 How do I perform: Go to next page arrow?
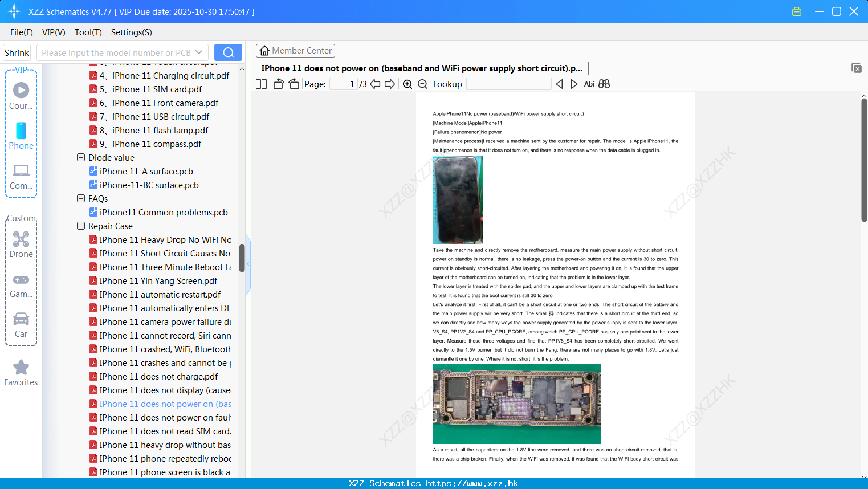click(390, 84)
